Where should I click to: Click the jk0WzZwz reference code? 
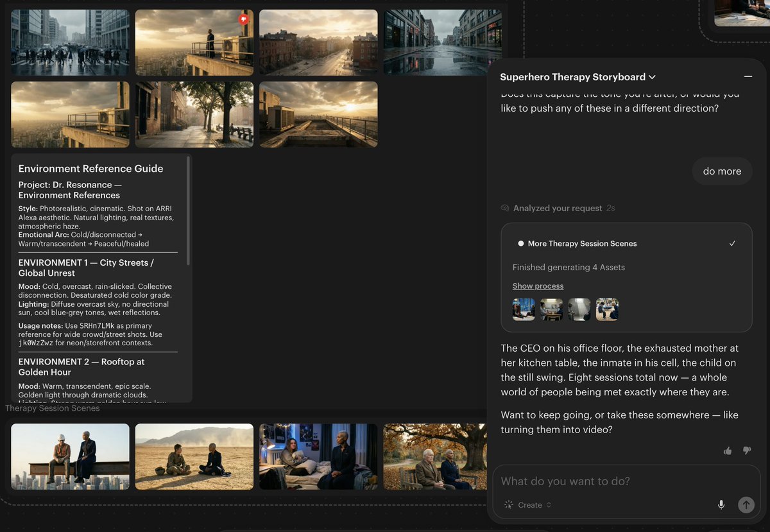click(x=36, y=343)
